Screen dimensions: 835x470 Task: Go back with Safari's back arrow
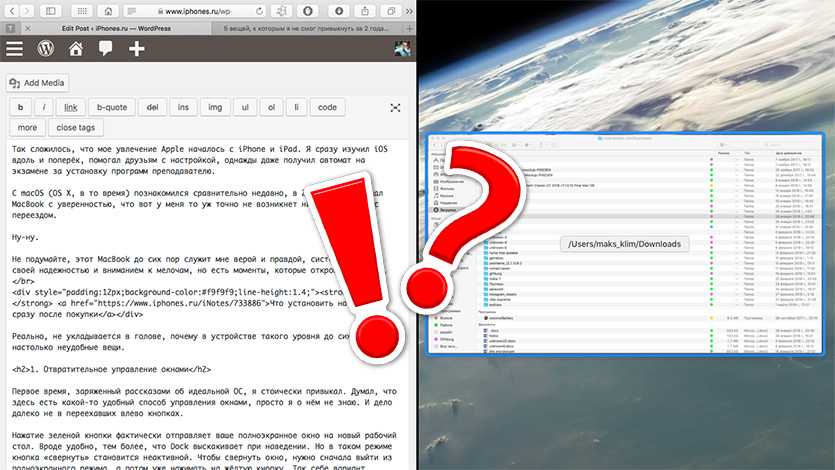[x=13, y=10]
